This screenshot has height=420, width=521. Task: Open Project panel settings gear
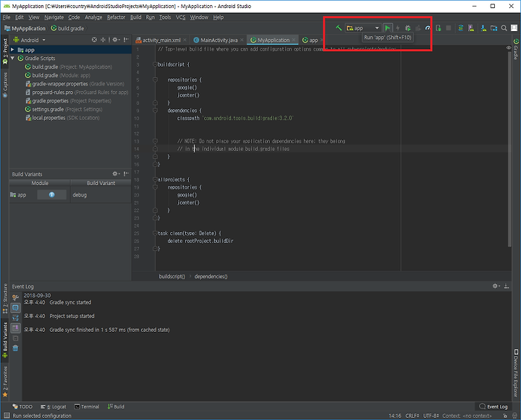click(x=116, y=40)
